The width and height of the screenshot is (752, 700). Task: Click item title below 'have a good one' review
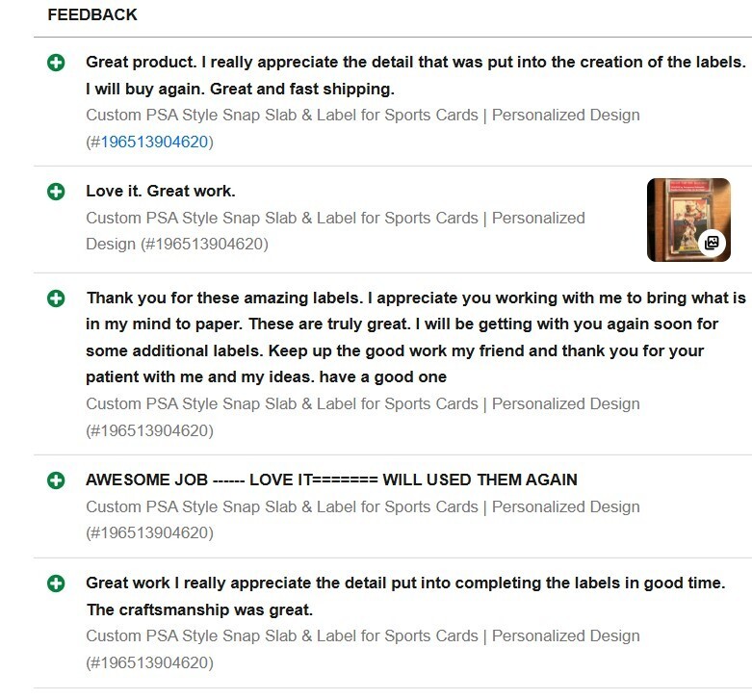(x=362, y=403)
